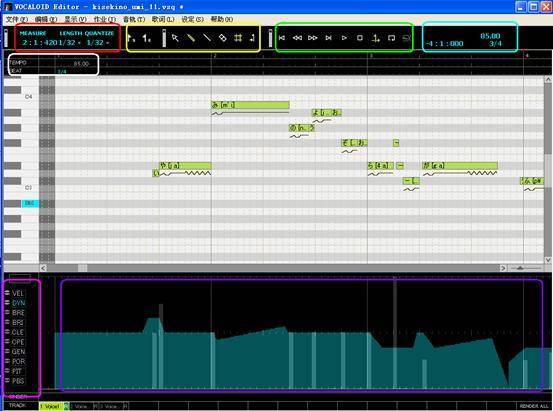
Task: Select the OPE control parameter
Action: click(x=18, y=342)
